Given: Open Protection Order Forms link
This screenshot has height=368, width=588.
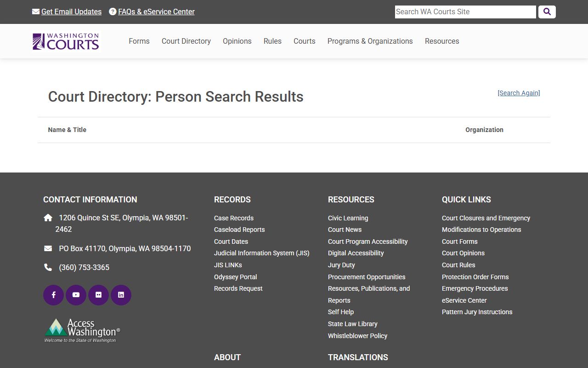Looking at the screenshot, I should [x=475, y=277].
